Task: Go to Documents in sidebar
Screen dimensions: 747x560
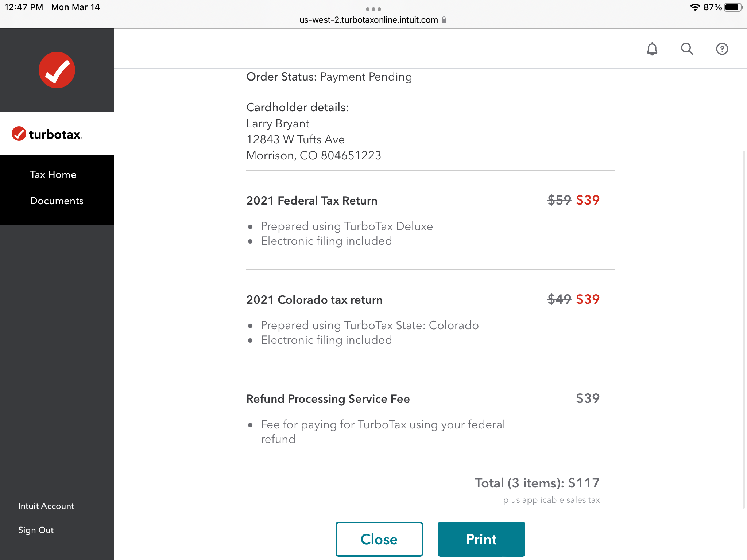Action: (57, 201)
